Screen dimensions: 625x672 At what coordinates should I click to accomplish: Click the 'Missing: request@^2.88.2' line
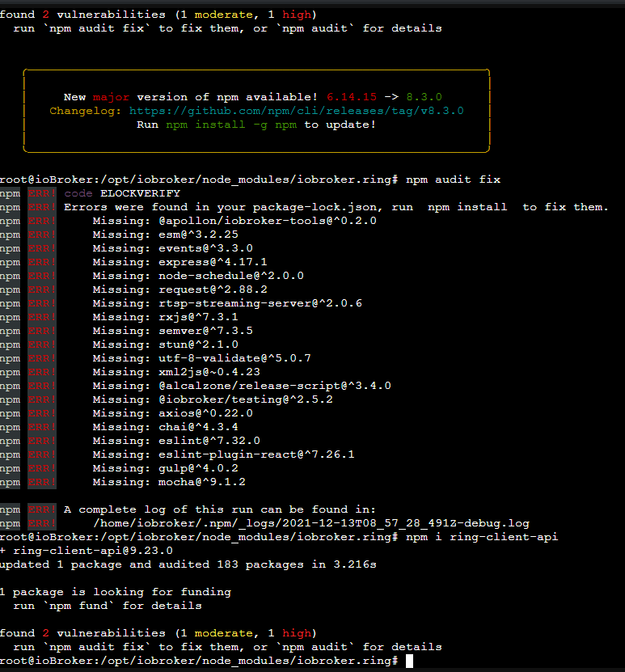coord(180,290)
